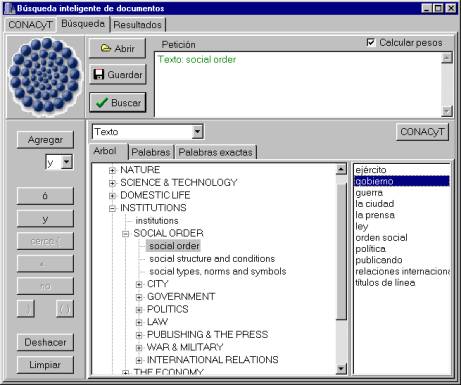The width and height of the screenshot is (461, 385).
Task: Collapse the INSTITUTIONS tree node
Action: [112, 208]
